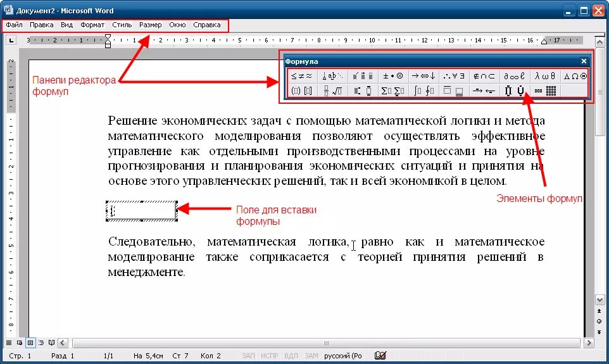
Task: Click the русский language indicator in status bar
Action: 343,356
